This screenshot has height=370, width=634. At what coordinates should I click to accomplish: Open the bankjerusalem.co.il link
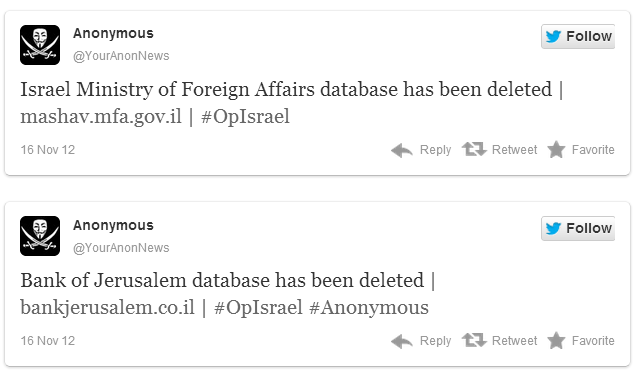click(108, 308)
